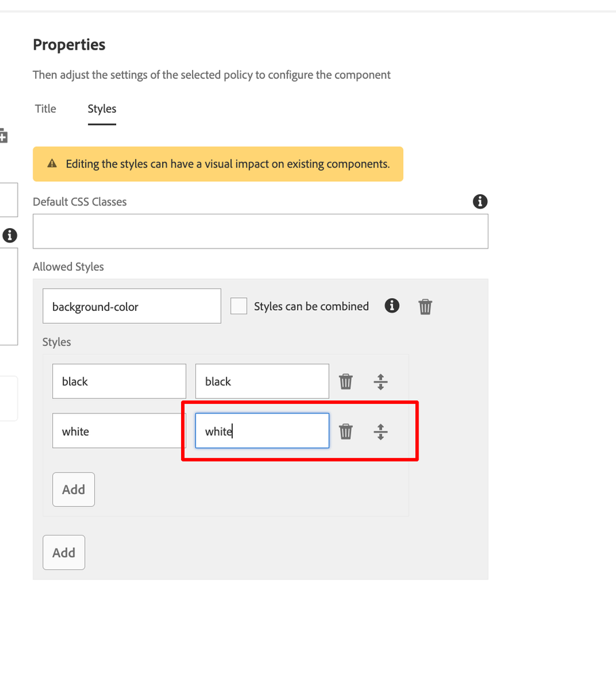Click the info icon beside Default CSS Classes
Screen dimensions: 616x678
tap(480, 201)
